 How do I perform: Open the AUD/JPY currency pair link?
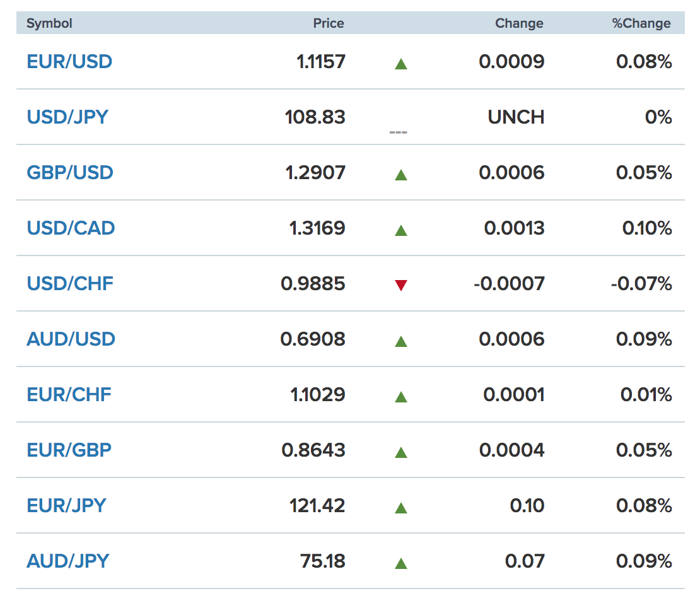(x=68, y=561)
